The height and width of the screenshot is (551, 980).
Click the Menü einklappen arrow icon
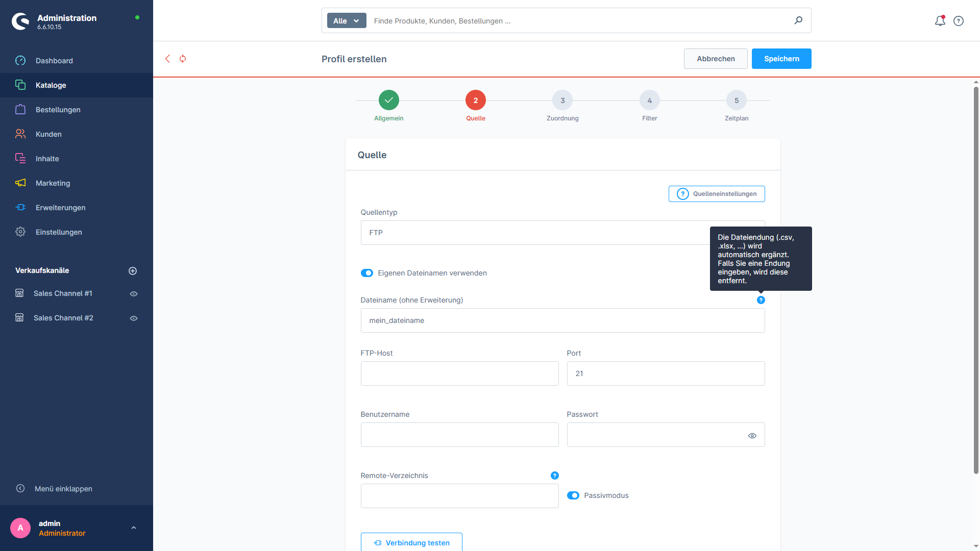[x=20, y=488]
